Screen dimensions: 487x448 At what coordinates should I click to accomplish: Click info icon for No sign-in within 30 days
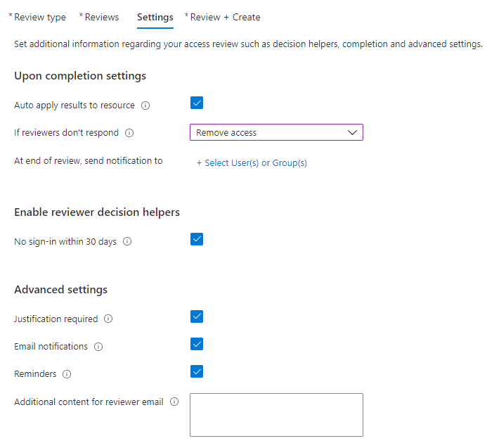click(x=127, y=242)
